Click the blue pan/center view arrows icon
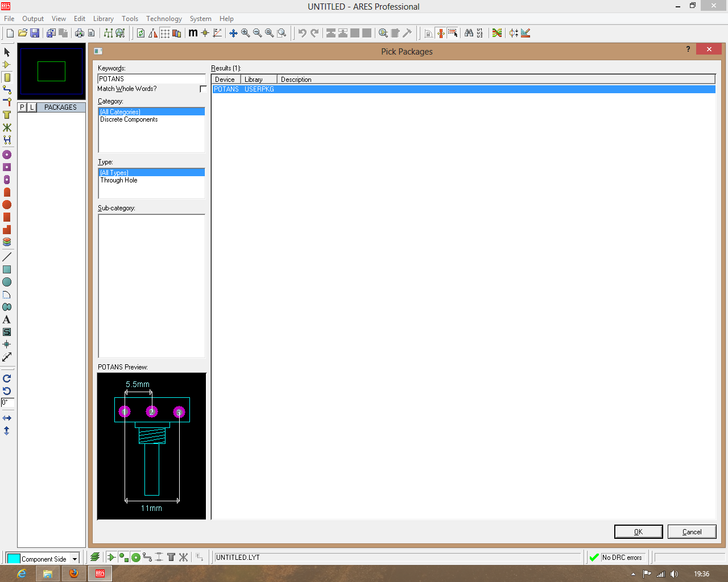 (x=233, y=33)
